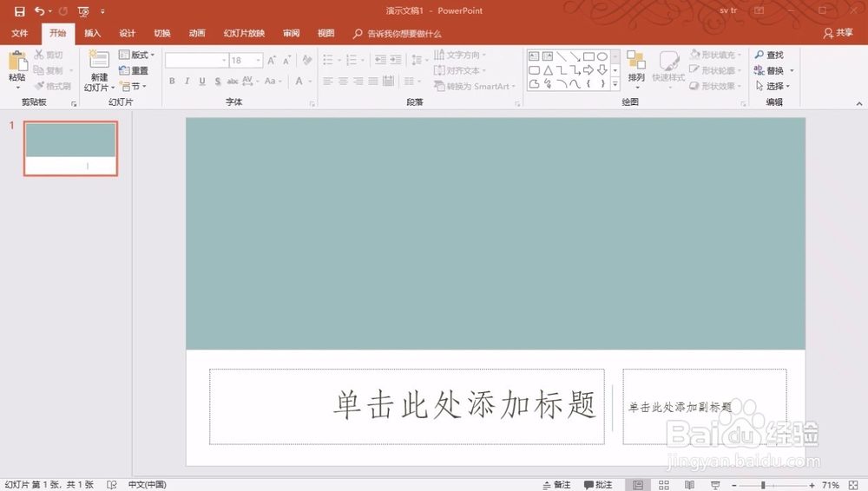Open the Shape Outline (形状轮廓) menu
This screenshot has height=491, width=868.
(715, 70)
